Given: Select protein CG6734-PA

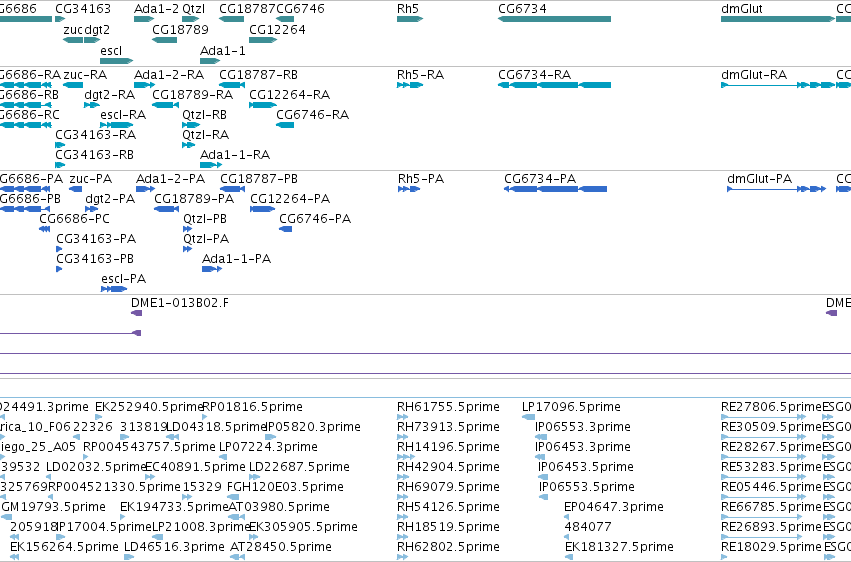Looking at the screenshot, I should tap(555, 189).
